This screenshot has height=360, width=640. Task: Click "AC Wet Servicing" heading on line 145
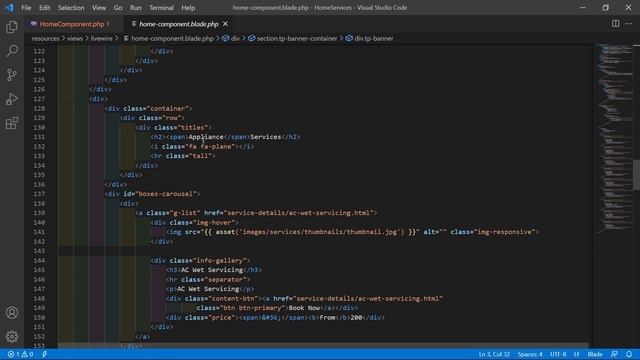[x=212, y=270]
